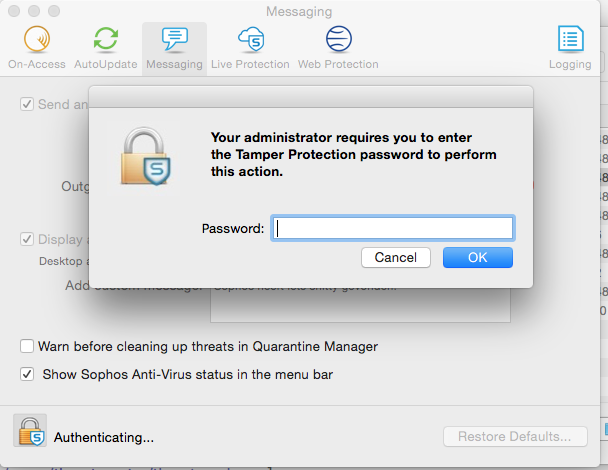Toggle the Send an email checkbox
608x470 pixels.
pos(27,104)
